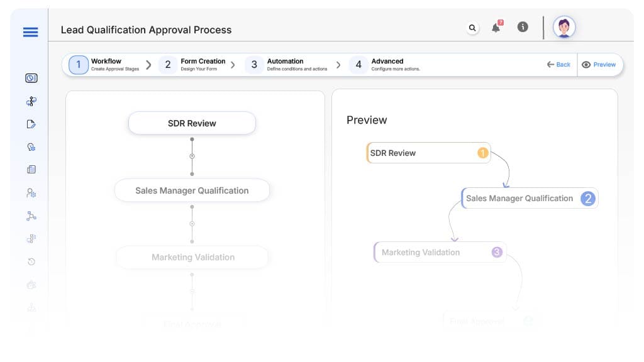Select the document edit sidebar icon
Viewport: 644px width, 362px height.
click(31, 124)
